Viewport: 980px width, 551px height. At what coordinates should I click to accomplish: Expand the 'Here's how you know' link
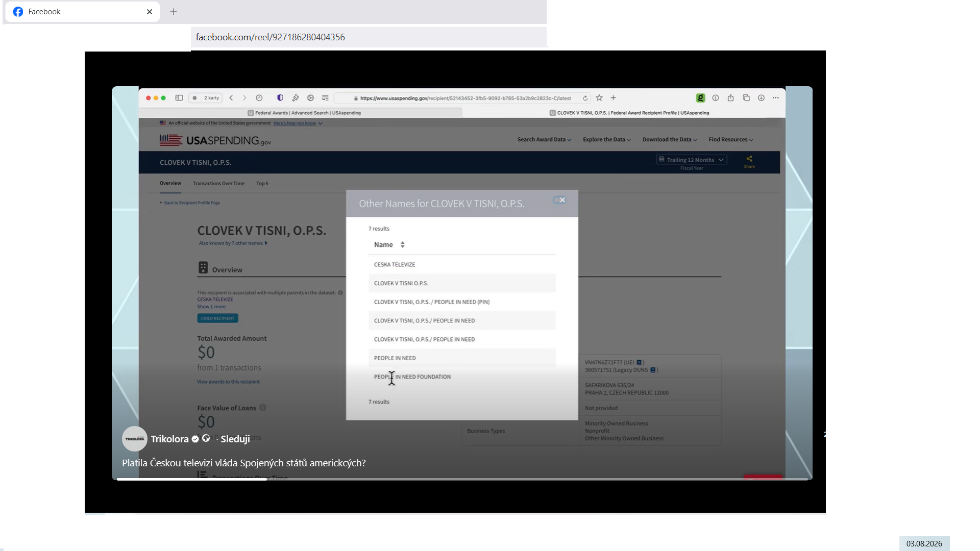tap(298, 123)
